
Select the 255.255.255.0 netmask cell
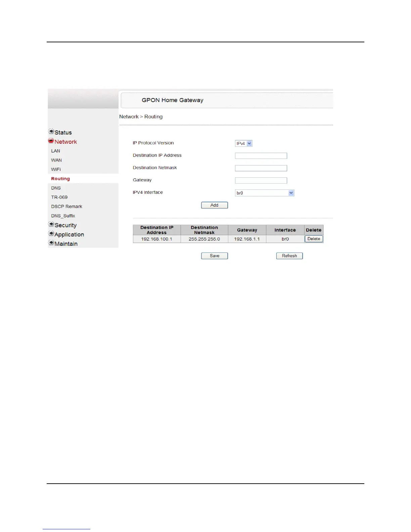click(204, 239)
